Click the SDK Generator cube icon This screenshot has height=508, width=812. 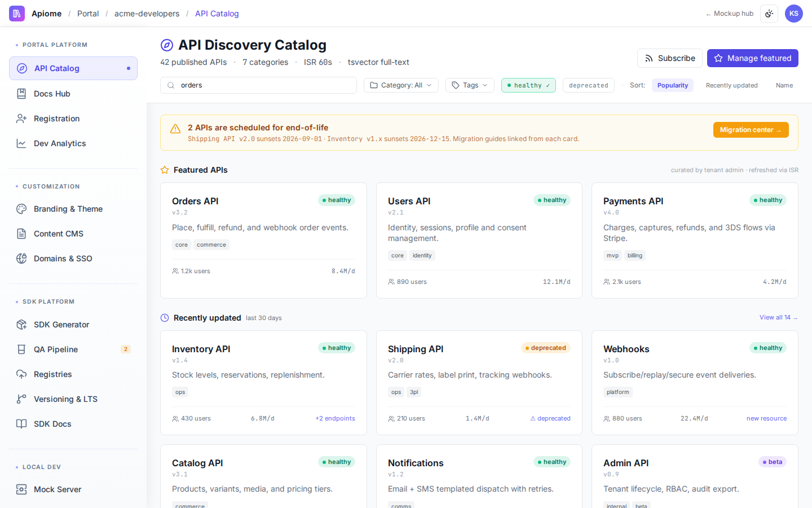[x=21, y=325]
